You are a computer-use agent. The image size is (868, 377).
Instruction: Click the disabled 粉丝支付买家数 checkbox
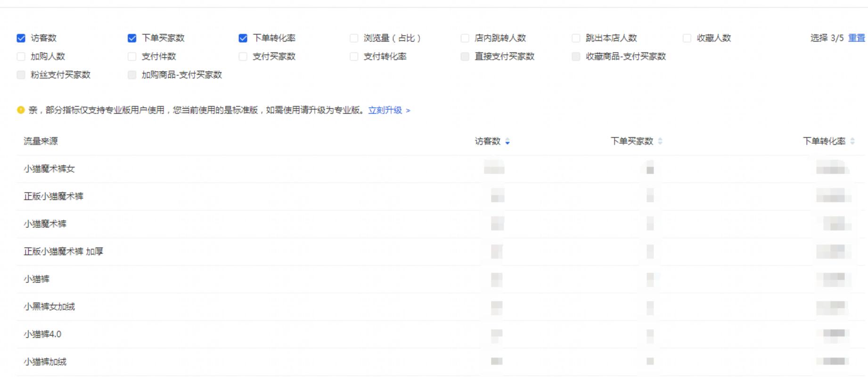click(21, 75)
